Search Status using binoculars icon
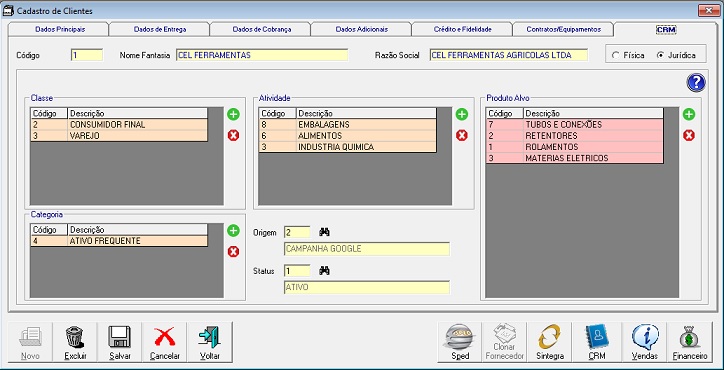Image resolution: width=724 pixels, height=370 pixels. 324,271
